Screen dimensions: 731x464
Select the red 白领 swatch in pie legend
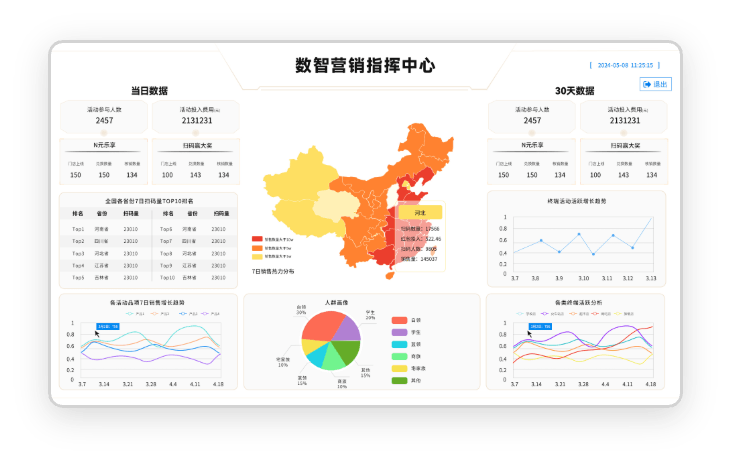pos(399,320)
